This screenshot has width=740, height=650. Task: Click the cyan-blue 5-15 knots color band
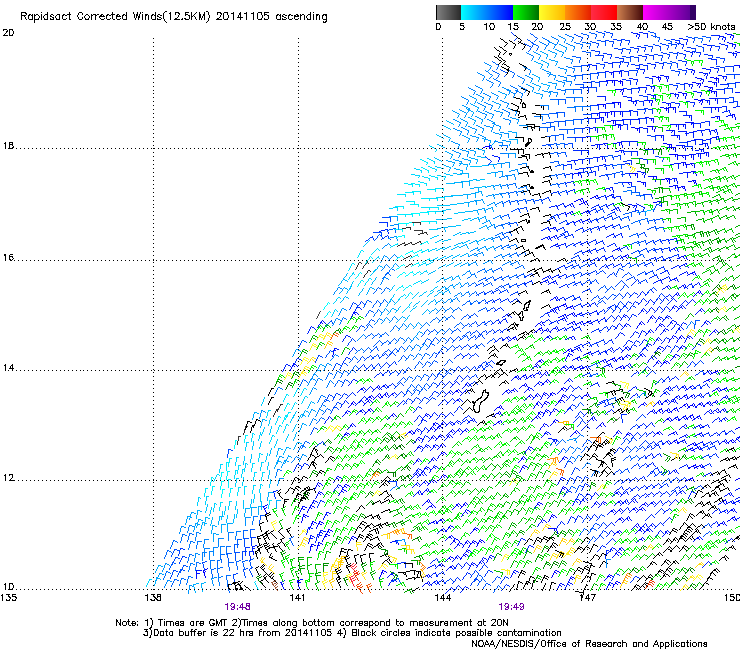(487, 12)
